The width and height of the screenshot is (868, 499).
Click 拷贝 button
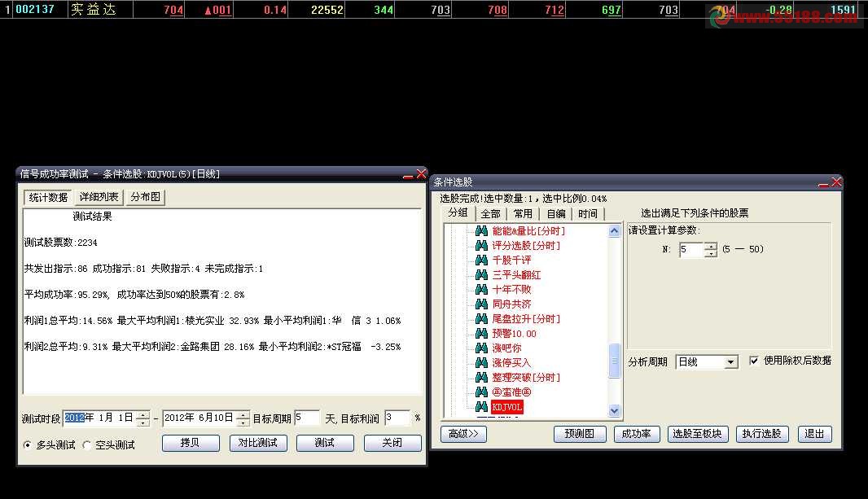[191, 443]
